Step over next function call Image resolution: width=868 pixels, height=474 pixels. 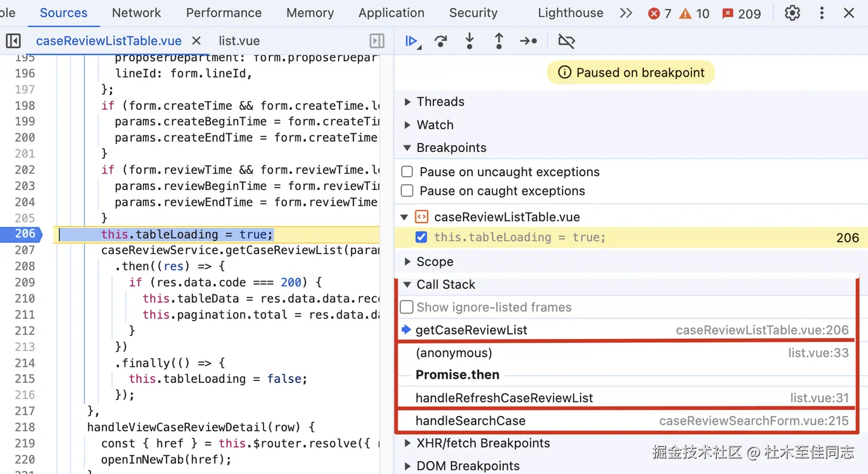(x=441, y=41)
